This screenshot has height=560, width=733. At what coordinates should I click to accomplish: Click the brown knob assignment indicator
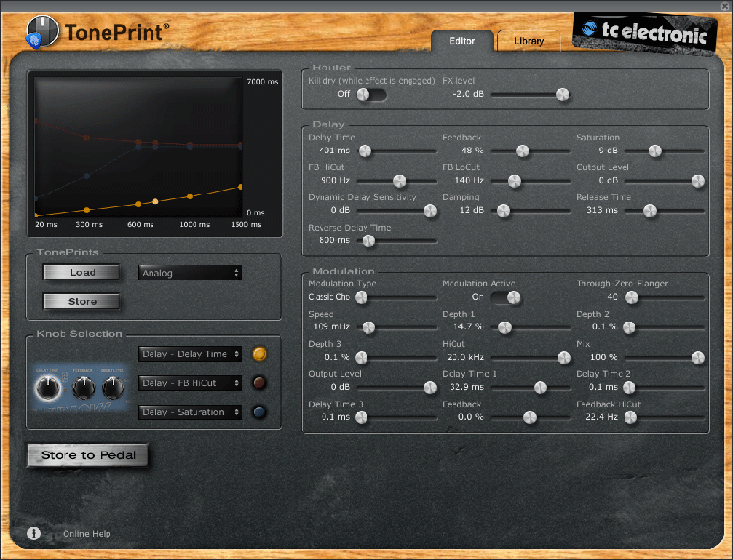pyautogui.click(x=259, y=383)
